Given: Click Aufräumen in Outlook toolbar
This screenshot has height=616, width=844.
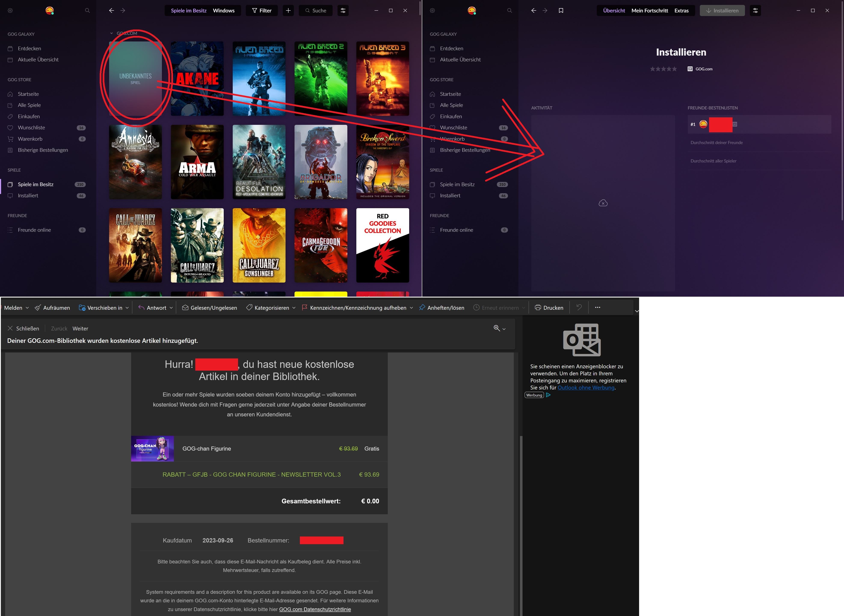Looking at the screenshot, I should [x=52, y=308].
